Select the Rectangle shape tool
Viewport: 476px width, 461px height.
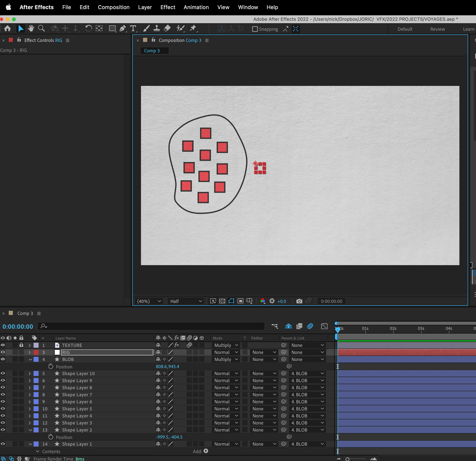tap(112, 29)
